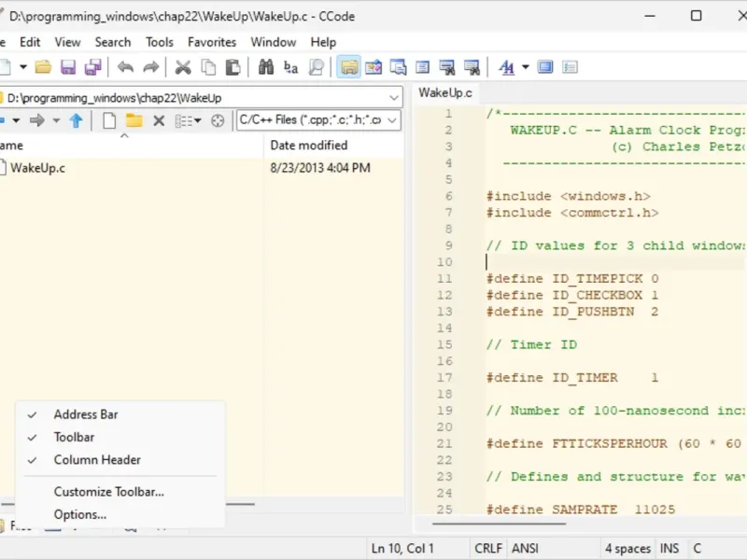Go up one folder with blue arrow
The width and height of the screenshot is (747, 560).
(77, 120)
